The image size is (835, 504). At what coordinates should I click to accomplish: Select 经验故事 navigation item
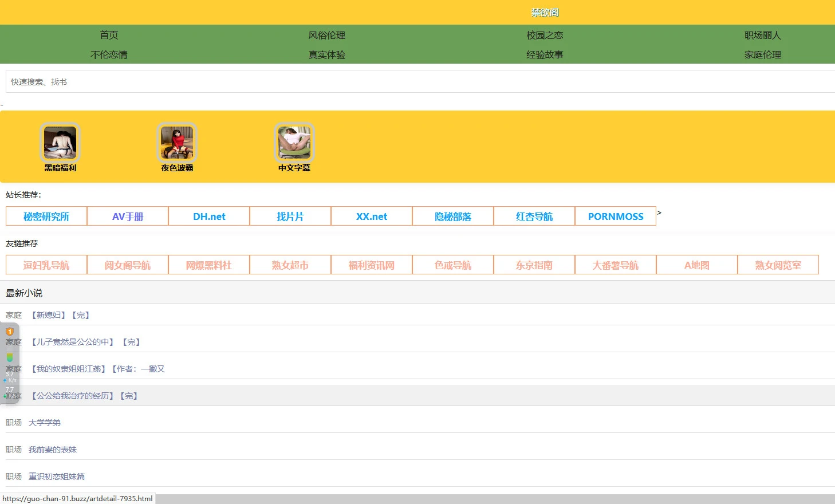545,54
